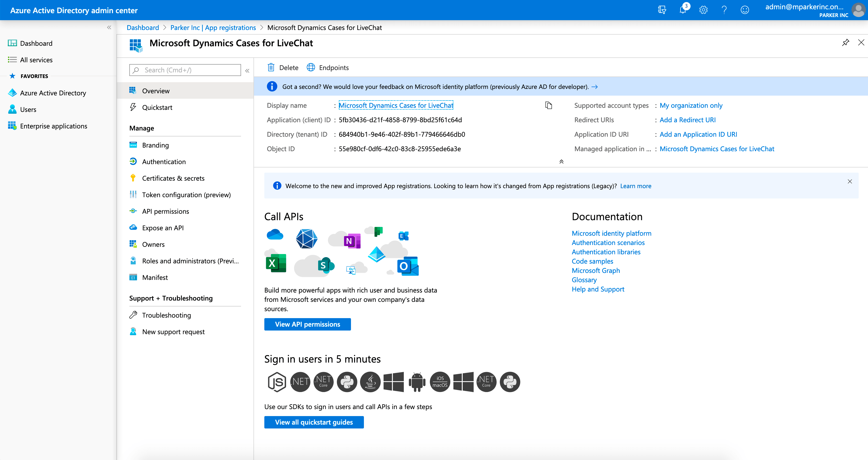Open the notifications bell with 3 alerts
Viewport: 868px width, 460px height.
(x=683, y=9)
